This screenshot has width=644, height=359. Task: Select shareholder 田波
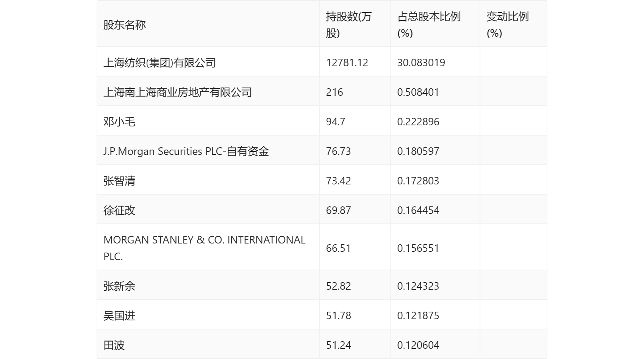(x=114, y=345)
